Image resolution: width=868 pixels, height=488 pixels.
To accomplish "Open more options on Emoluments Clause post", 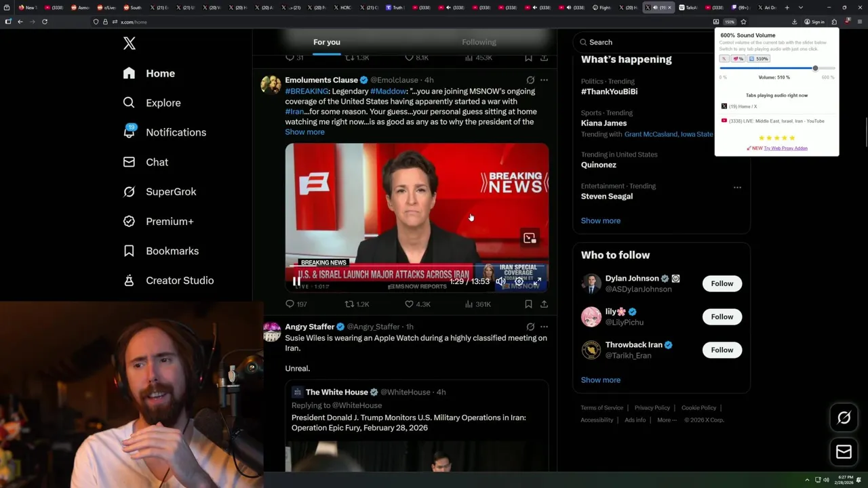I will (544, 80).
